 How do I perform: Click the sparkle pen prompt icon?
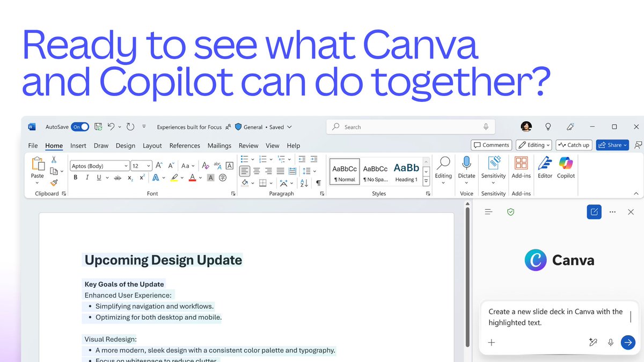click(x=593, y=342)
